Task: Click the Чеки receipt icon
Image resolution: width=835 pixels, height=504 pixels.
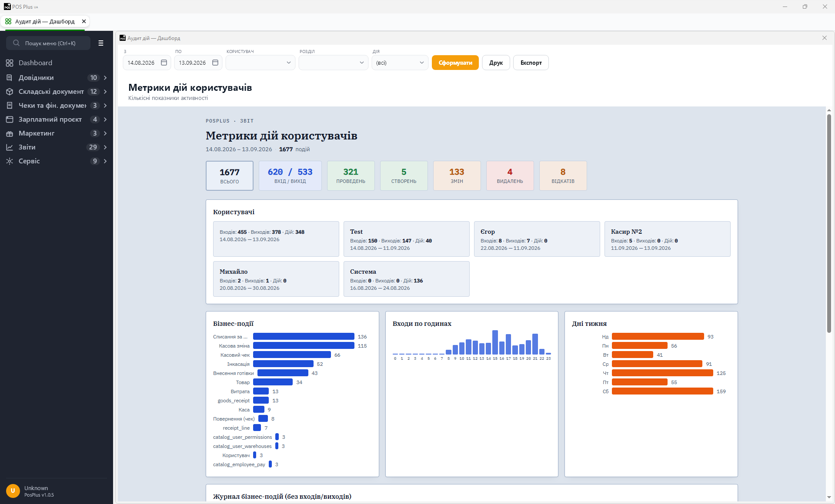Action: coord(10,106)
